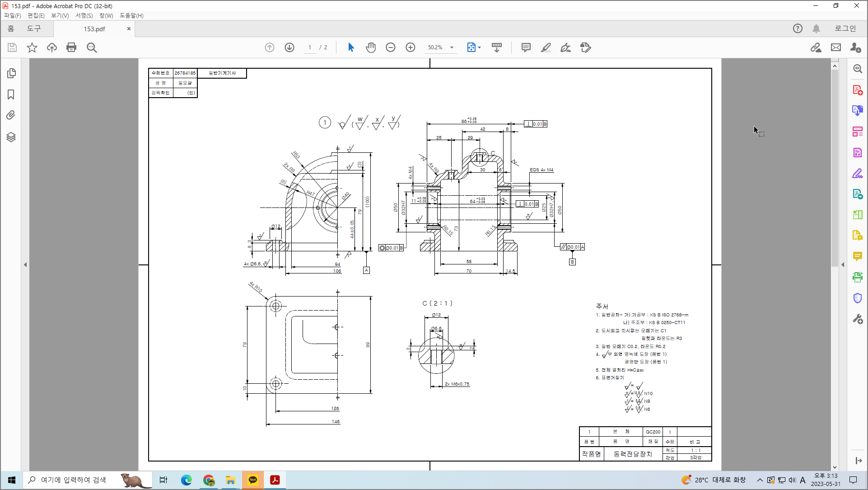The height and width of the screenshot is (490, 868).
Task: Open the Protect tool with shield icon
Action: point(858,298)
